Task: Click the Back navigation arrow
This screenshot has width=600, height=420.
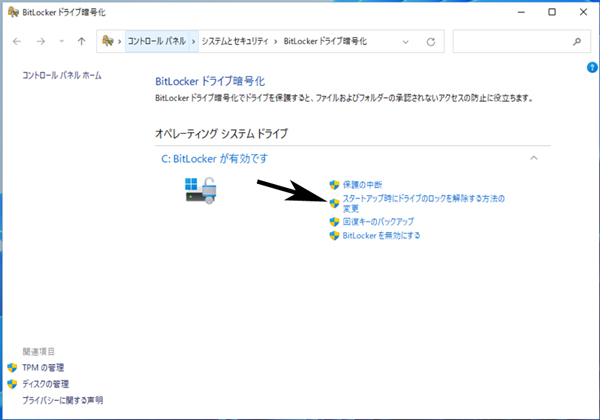Action: [x=17, y=41]
